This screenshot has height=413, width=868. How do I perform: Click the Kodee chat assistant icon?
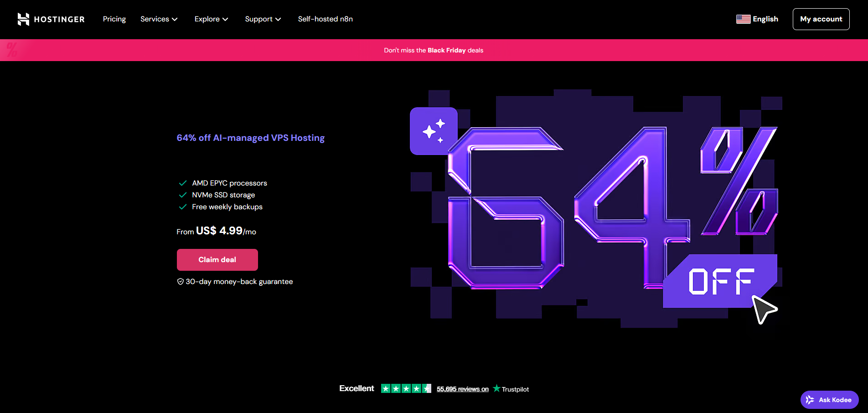click(810, 400)
